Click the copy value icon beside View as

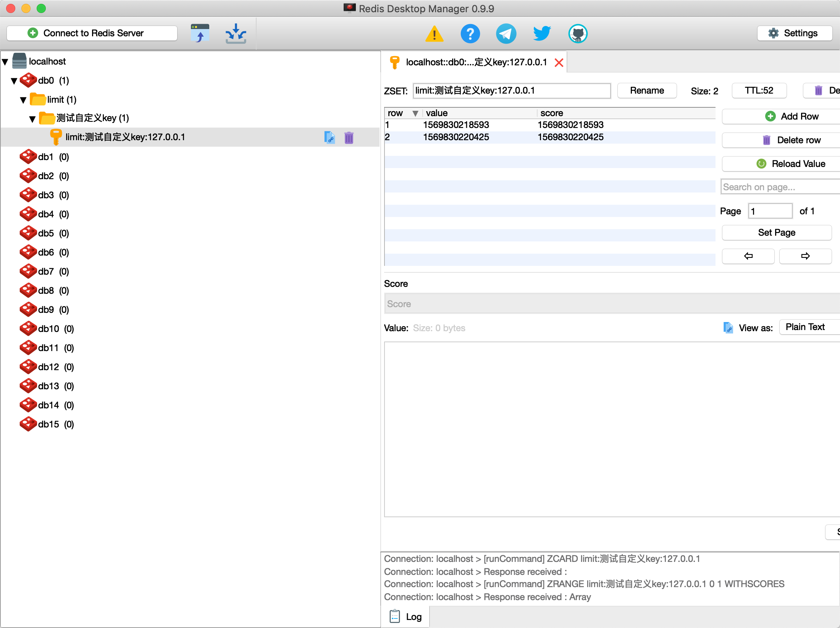(728, 327)
